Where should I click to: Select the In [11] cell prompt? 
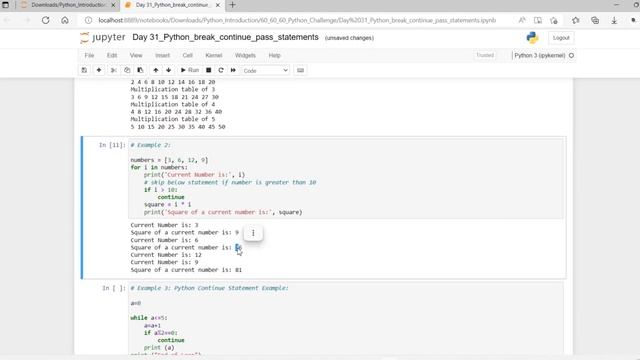(112, 145)
